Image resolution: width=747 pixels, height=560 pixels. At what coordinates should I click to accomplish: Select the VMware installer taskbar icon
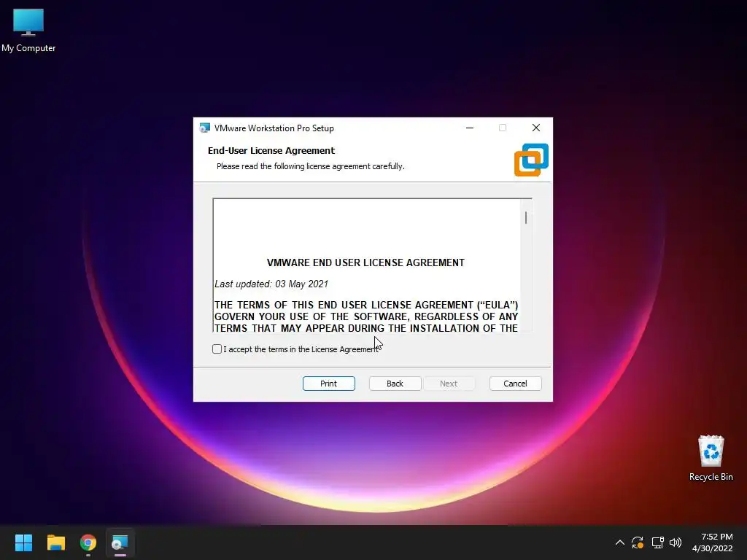coord(120,542)
